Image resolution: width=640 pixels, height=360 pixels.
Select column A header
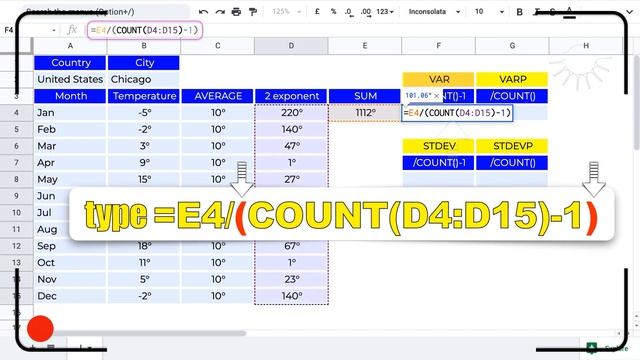70,46
